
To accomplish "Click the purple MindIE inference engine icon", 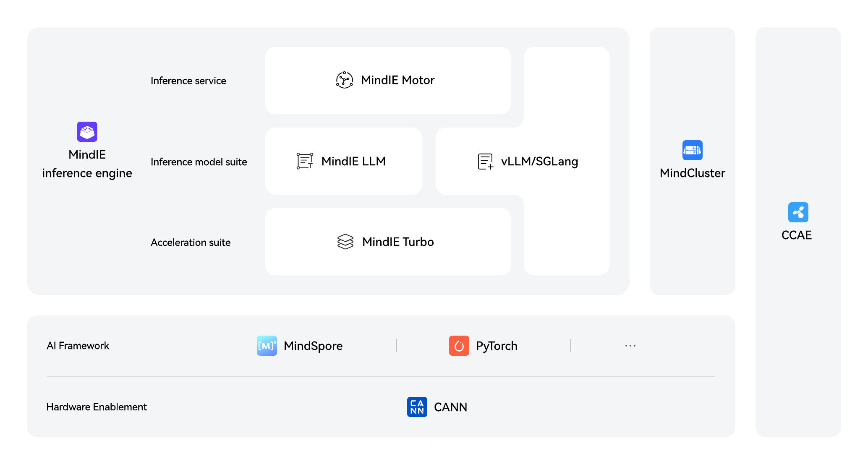I will pos(87,132).
